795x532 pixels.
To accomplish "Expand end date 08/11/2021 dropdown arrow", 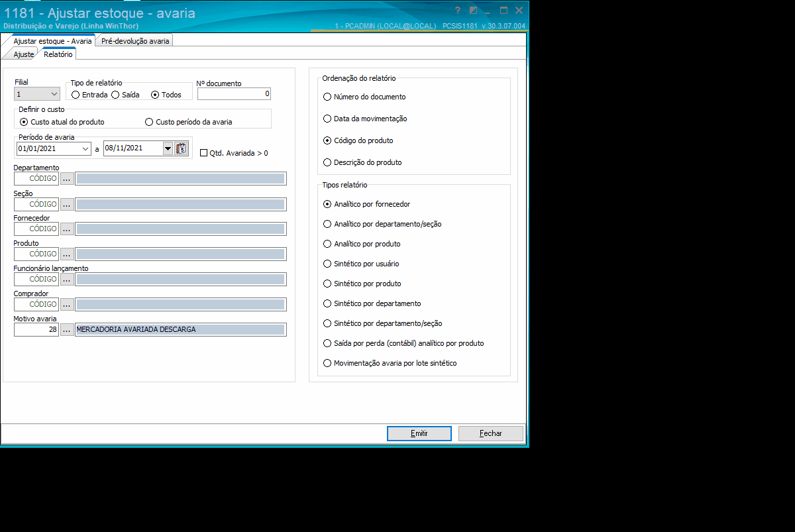I will pos(168,149).
